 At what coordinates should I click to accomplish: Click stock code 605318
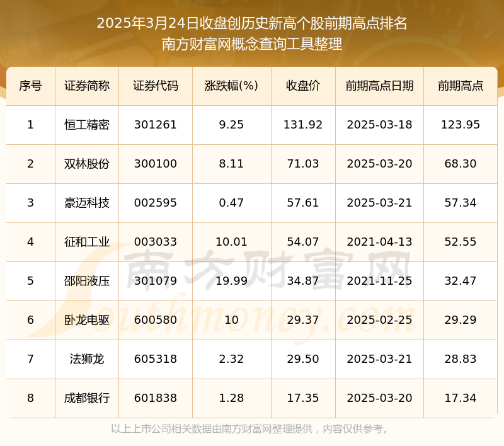coord(156,359)
